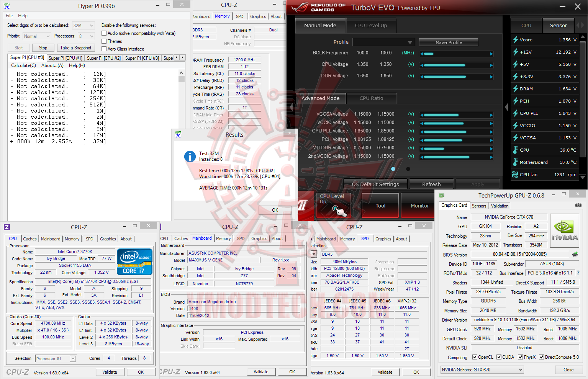Screen dimensions: 588x379
Task: Click the VCCSA voltage sensor icon
Action: (516, 138)
